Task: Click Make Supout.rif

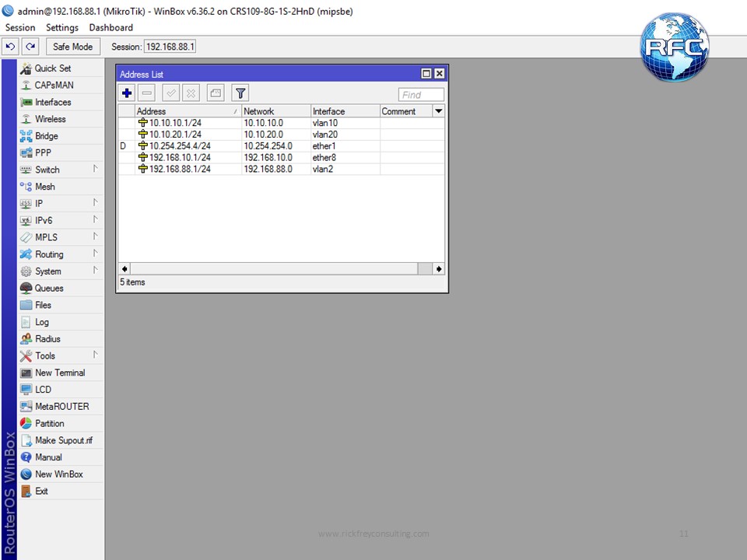Action: pos(61,440)
